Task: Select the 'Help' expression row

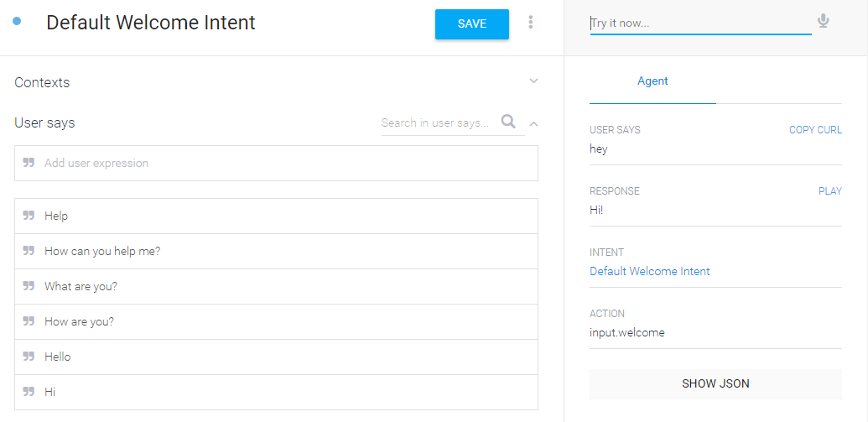Action: pos(276,216)
